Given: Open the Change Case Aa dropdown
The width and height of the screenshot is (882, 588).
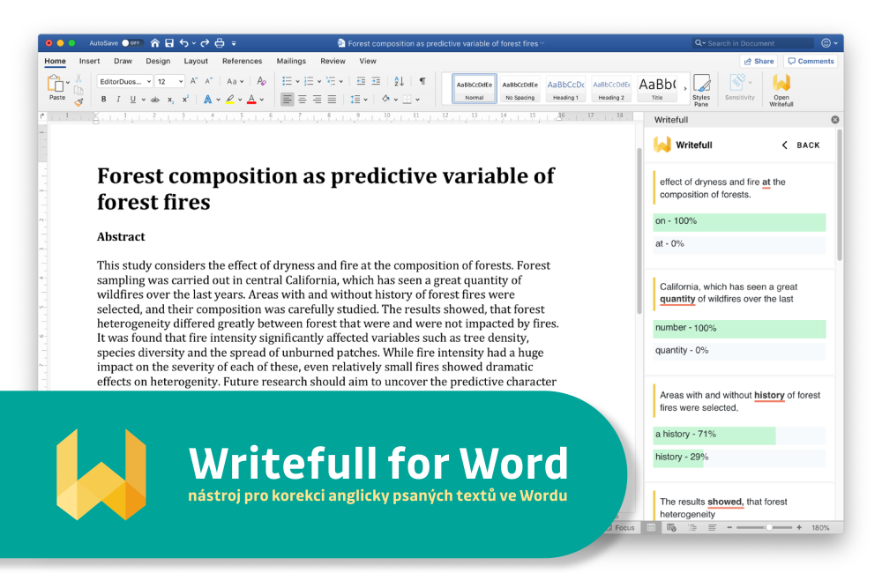Looking at the screenshot, I should point(235,81).
